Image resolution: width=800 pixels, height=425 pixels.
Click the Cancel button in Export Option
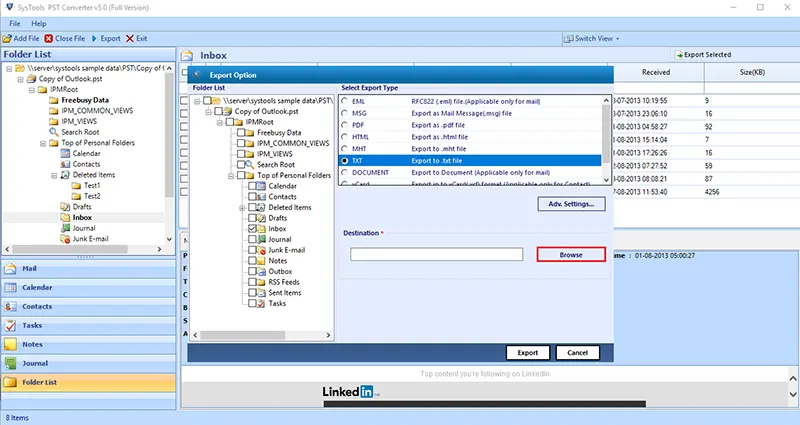577,353
